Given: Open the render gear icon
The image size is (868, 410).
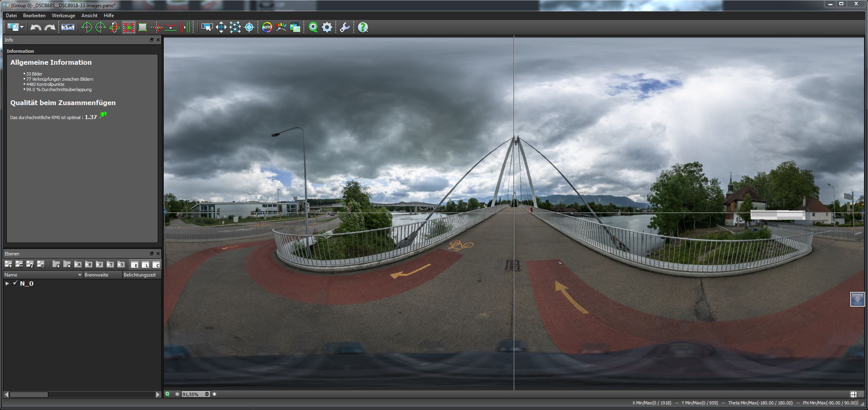Looking at the screenshot, I should click(x=327, y=28).
